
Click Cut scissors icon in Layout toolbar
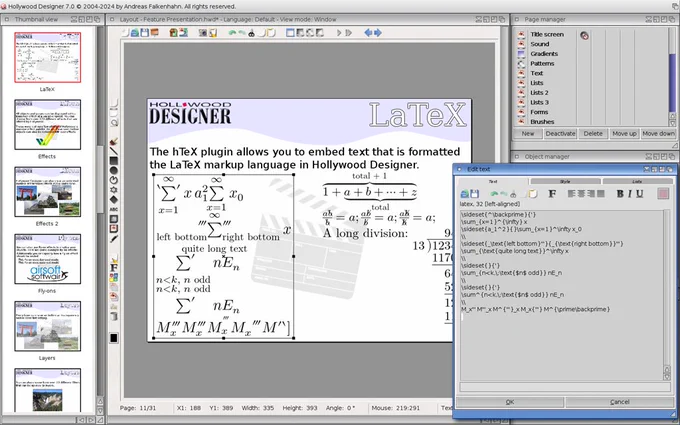(251, 33)
